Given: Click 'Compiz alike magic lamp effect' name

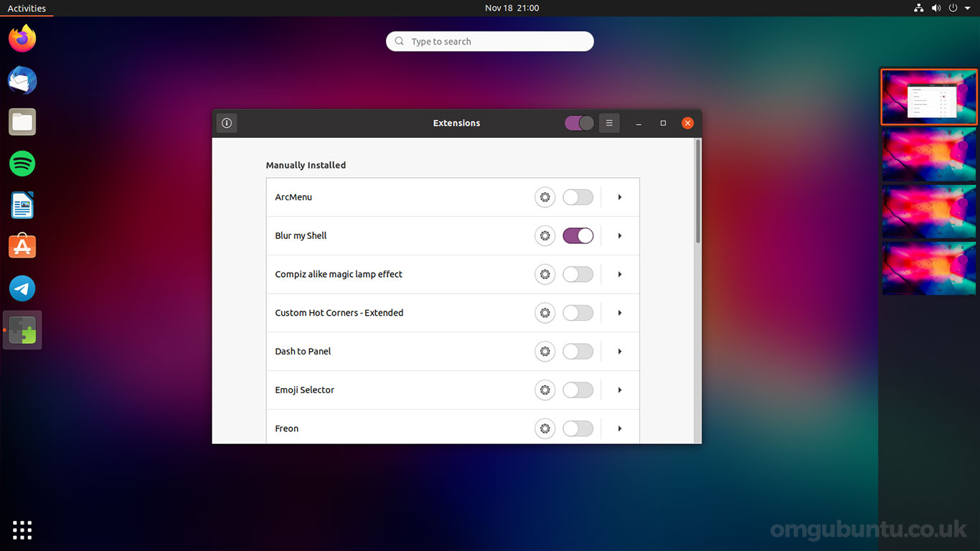Looking at the screenshot, I should (x=339, y=274).
